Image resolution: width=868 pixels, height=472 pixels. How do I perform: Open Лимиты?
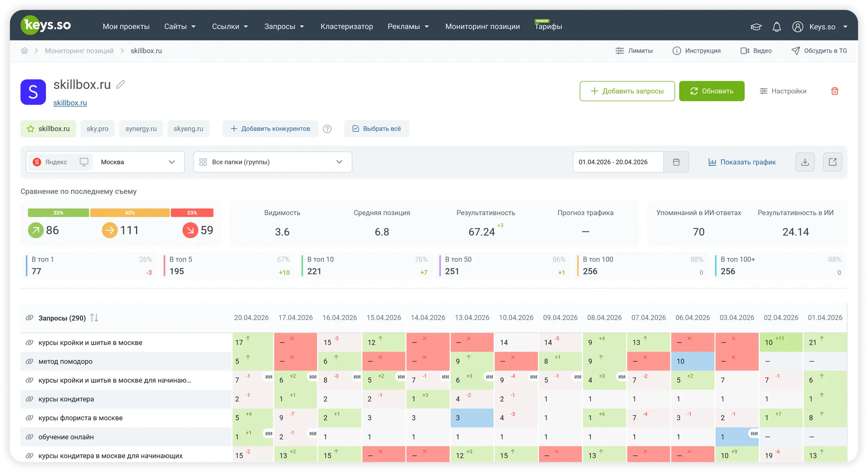[634, 51]
